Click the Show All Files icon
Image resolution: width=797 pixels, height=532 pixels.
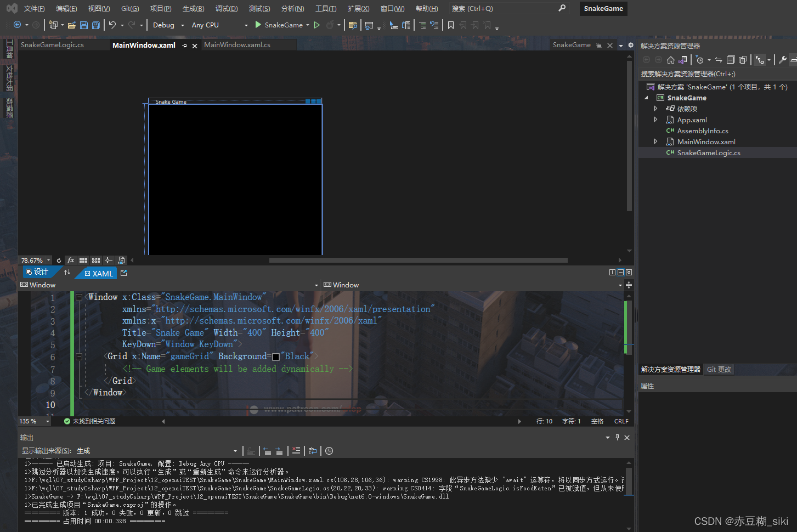point(743,60)
